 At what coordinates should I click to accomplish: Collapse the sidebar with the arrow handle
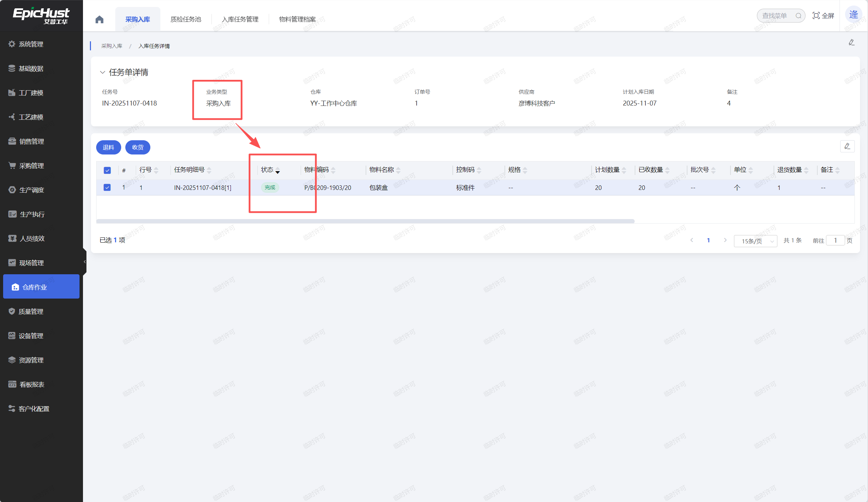coord(85,262)
